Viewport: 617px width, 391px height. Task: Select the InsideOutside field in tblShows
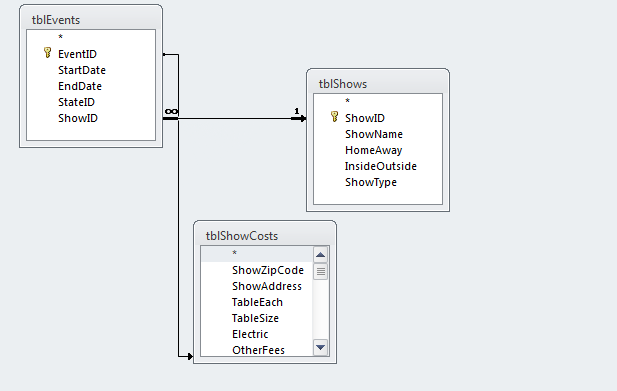click(381, 166)
